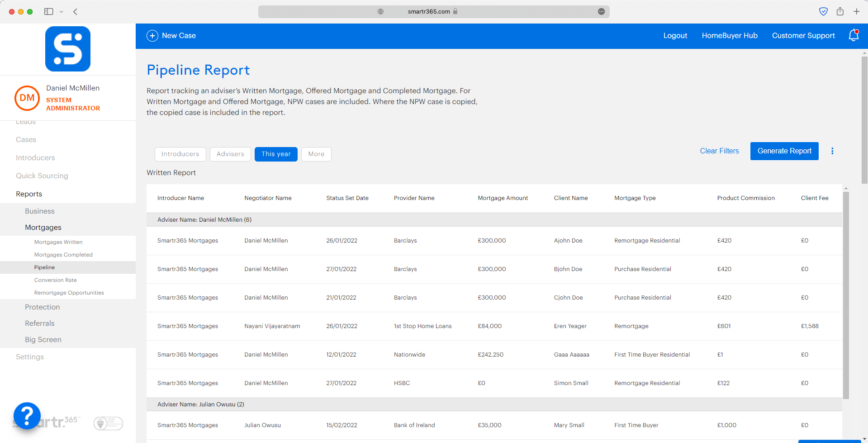
Task: Open Mortgages Written report
Action: pyautogui.click(x=58, y=242)
